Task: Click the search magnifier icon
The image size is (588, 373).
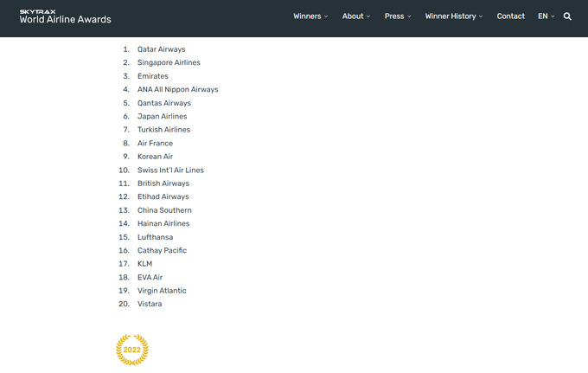Action: click(x=567, y=16)
